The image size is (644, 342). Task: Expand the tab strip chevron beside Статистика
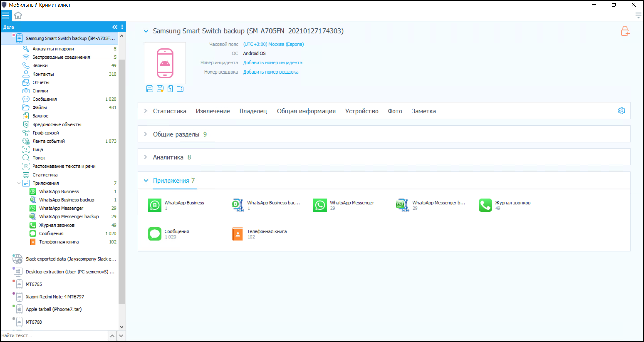click(x=145, y=111)
